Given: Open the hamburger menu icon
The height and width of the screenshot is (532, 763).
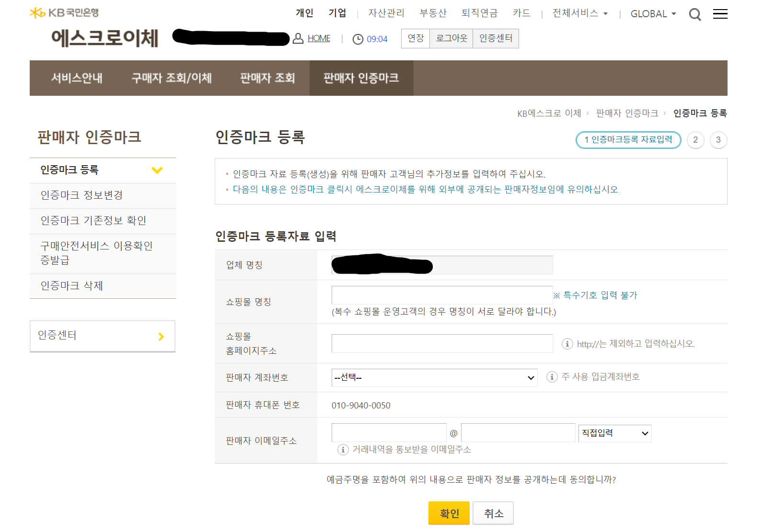Looking at the screenshot, I should pos(720,14).
